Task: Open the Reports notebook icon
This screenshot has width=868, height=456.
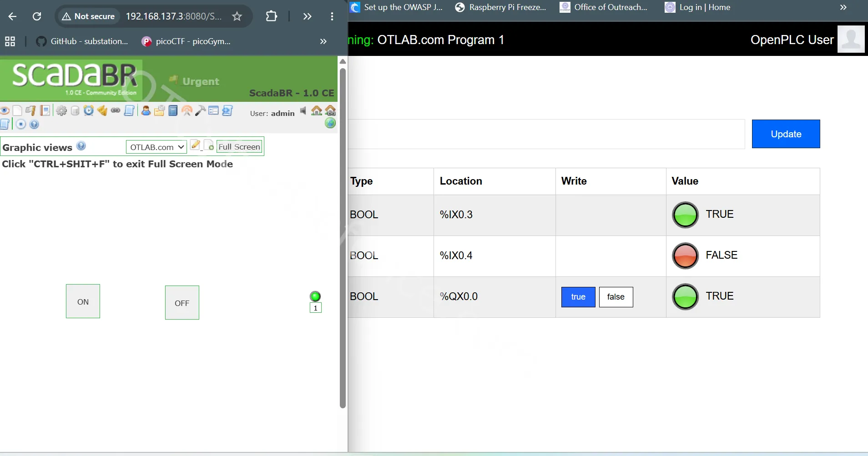Action: (45, 110)
